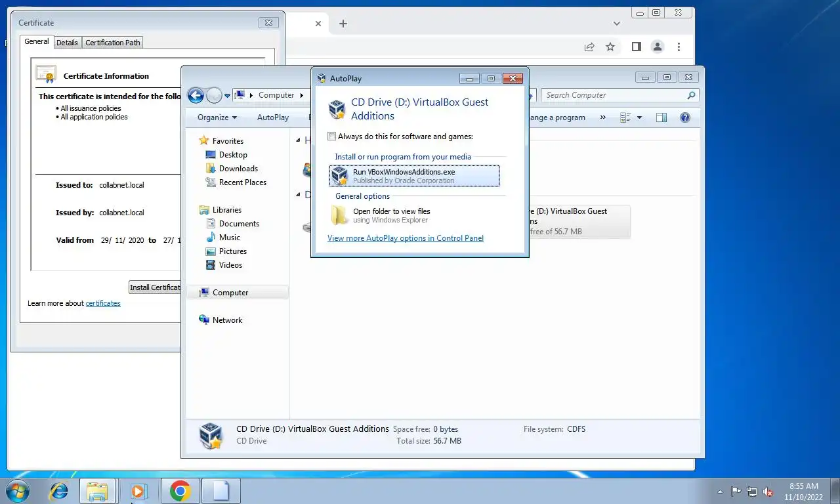Select Network in navigation pane
Screen dimensions: 840x504
click(227, 320)
